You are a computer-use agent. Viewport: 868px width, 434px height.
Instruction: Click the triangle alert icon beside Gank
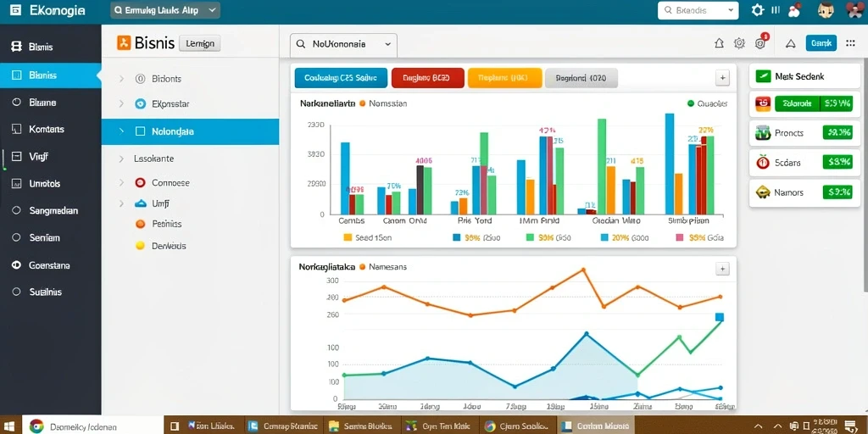coord(791,43)
